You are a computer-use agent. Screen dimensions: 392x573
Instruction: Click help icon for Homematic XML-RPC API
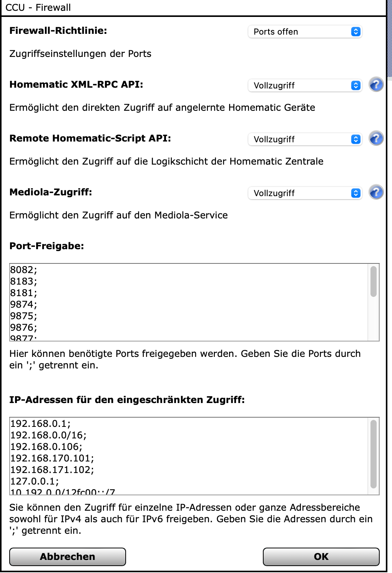tap(376, 85)
